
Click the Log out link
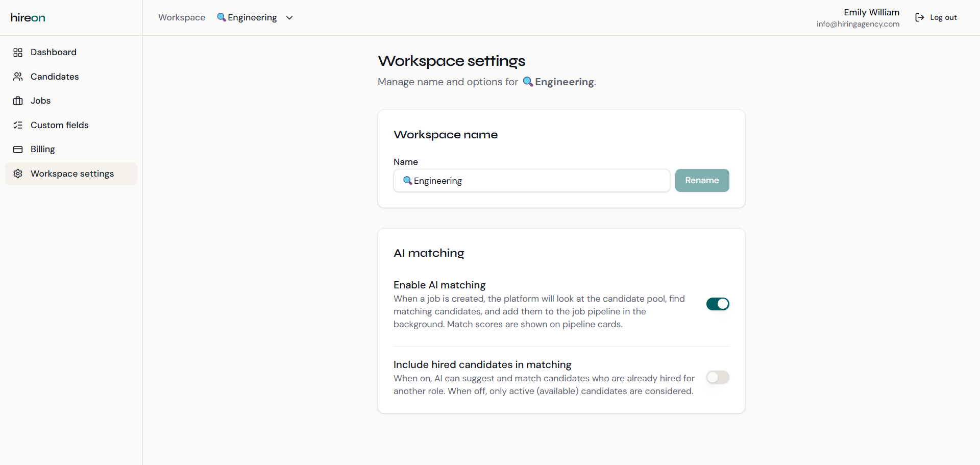[x=943, y=17]
